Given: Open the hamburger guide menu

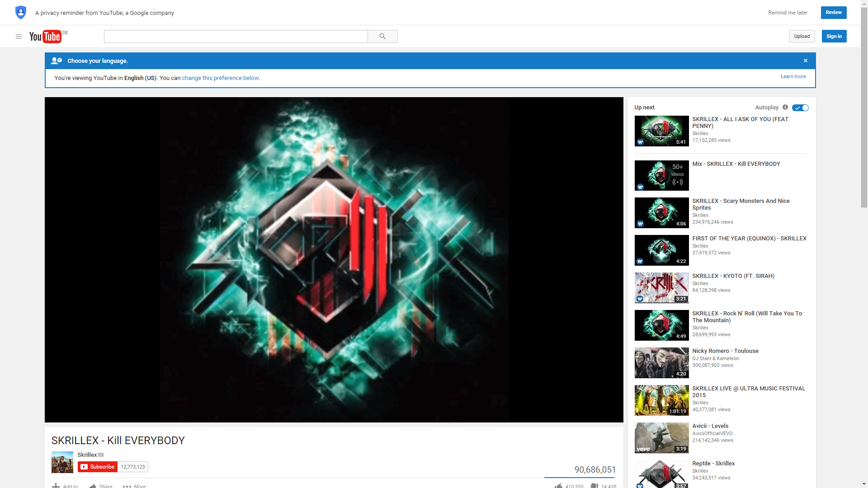Looking at the screenshot, I should pyautogui.click(x=19, y=37).
